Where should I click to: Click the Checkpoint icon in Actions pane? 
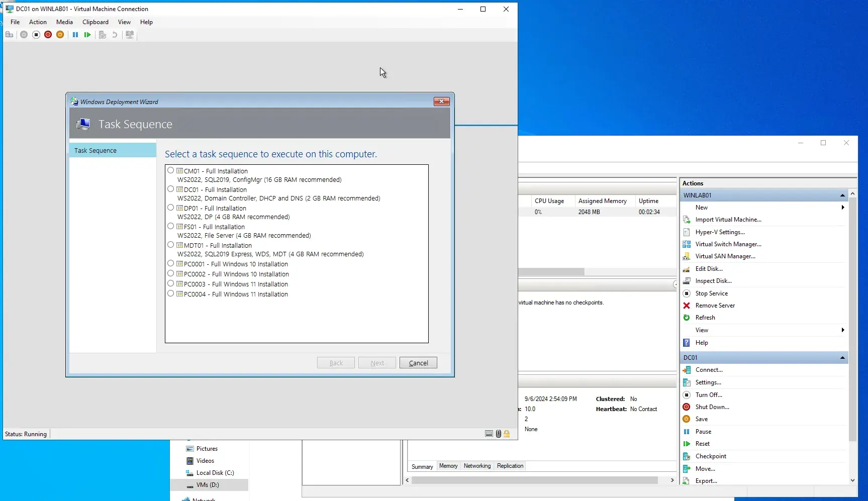[x=687, y=456]
